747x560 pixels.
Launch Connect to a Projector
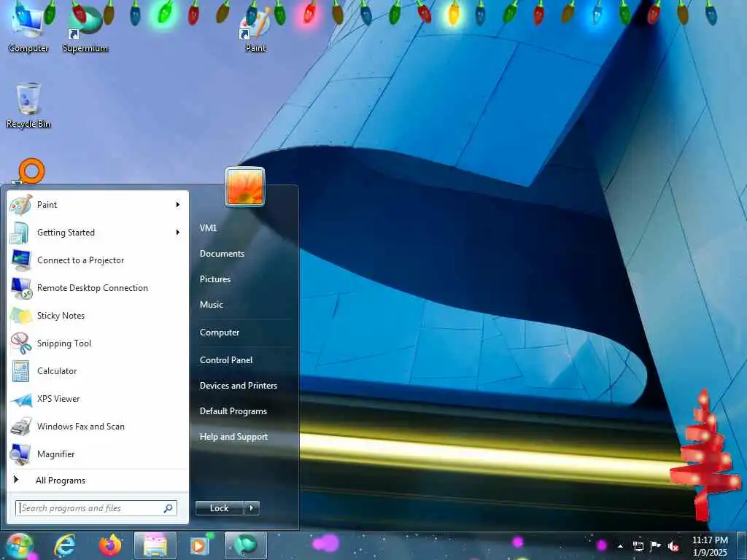point(98,260)
